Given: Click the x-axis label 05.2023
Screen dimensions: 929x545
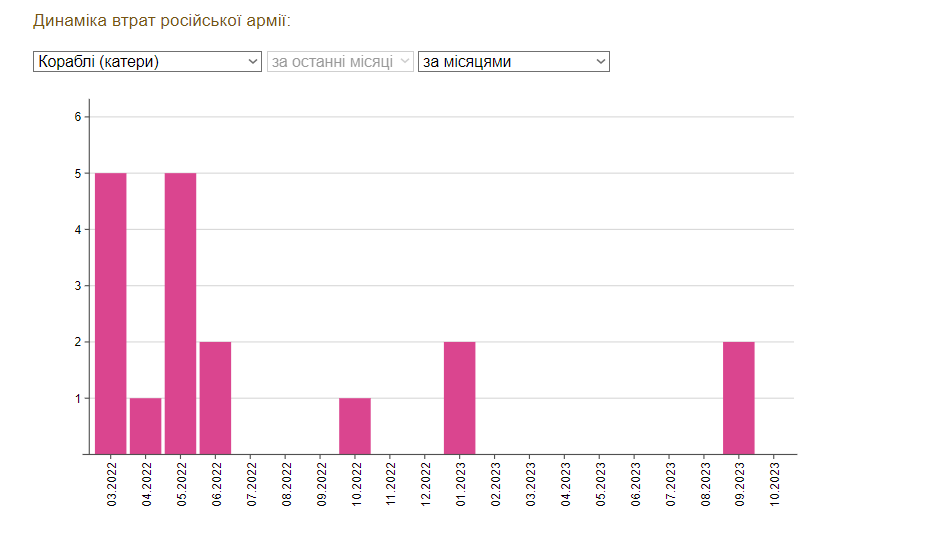Looking at the screenshot, I should pyautogui.click(x=601, y=485).
